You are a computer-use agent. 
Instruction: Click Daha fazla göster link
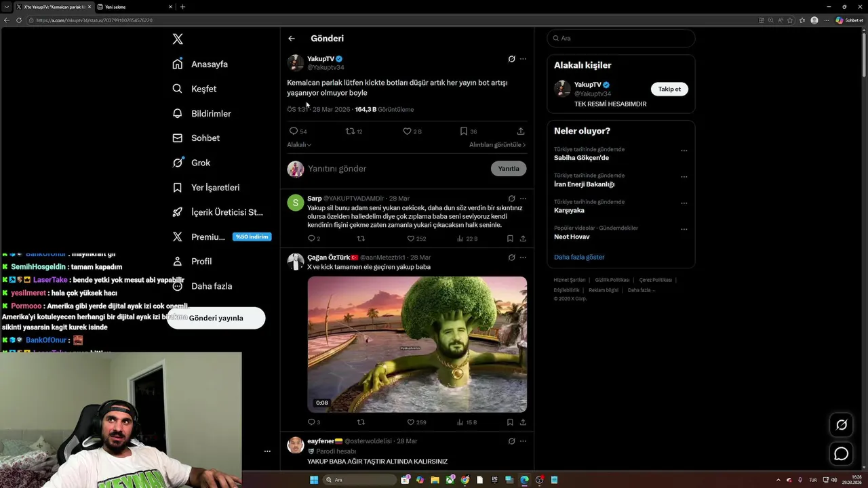pos(579,258)
